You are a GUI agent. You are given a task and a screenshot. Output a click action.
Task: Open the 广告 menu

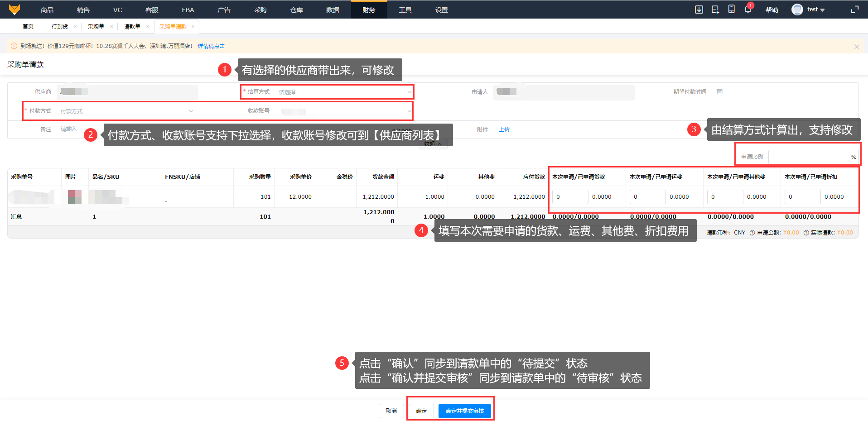coord(224,10)
